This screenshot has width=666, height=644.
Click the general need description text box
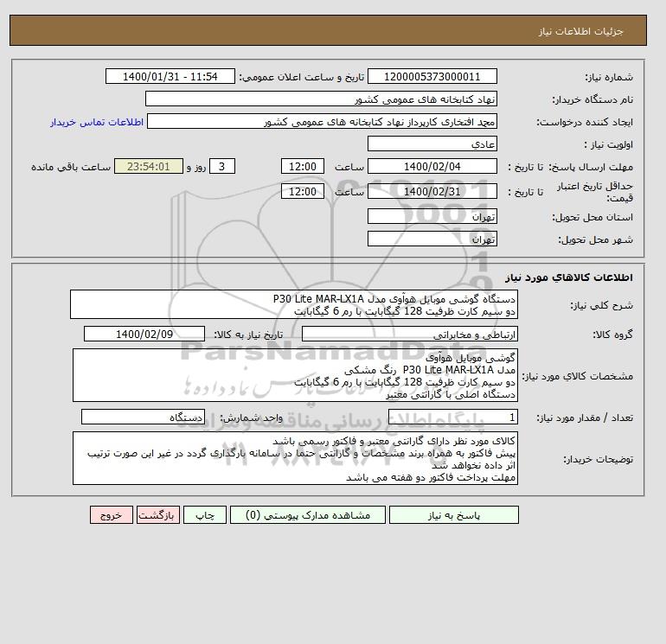(x=294, y=305)
